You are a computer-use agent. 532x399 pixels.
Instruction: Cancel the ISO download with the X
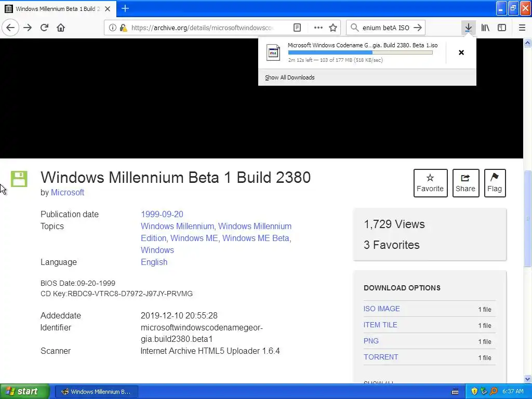(461, 52)
